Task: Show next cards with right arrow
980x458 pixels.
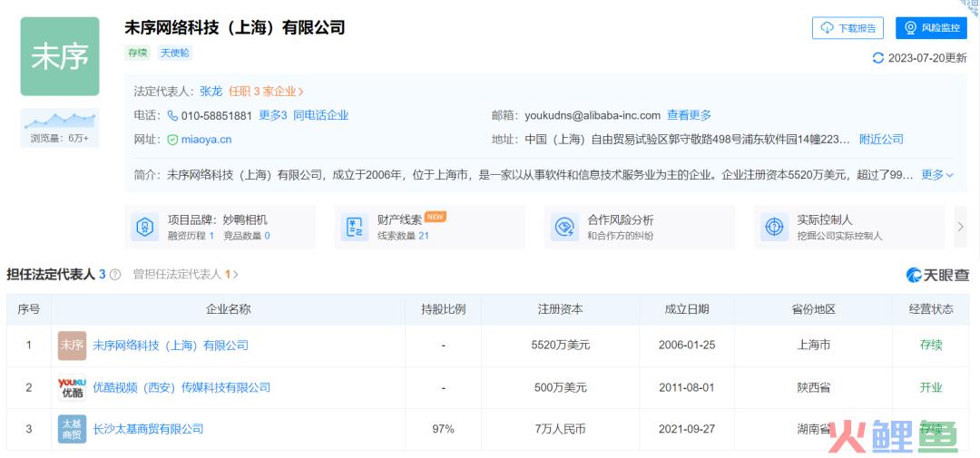Action: [961, 227]
